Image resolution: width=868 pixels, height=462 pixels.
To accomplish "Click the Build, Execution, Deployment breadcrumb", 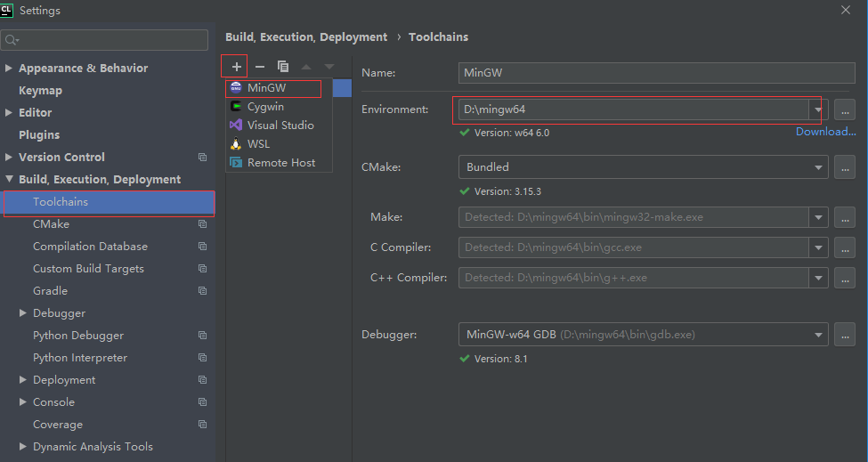I will (306, 37).
